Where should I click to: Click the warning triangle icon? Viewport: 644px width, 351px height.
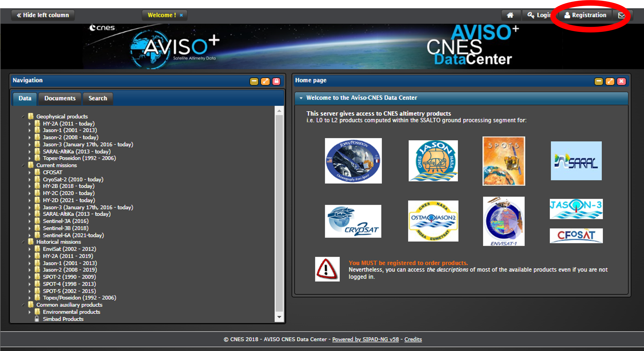[x=327, y=269]
